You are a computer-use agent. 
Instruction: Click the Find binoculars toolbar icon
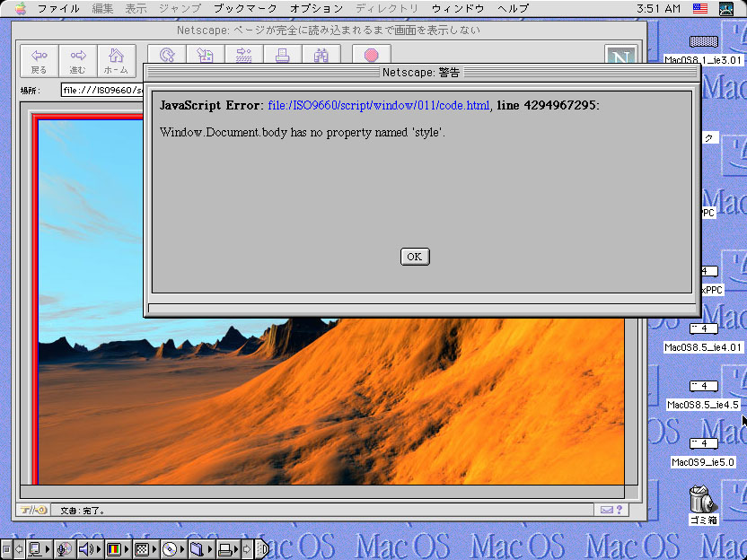[x=321, y=54]
